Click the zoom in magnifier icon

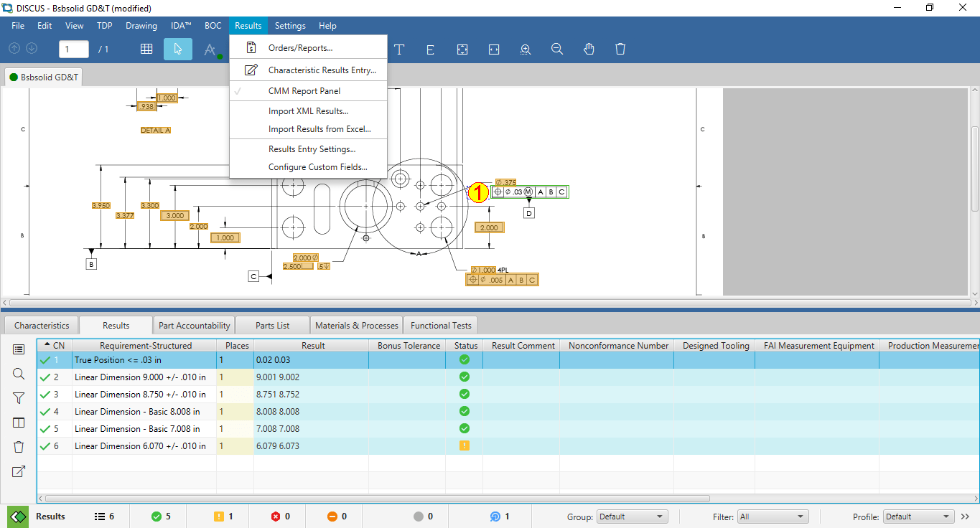pos(526,49)
